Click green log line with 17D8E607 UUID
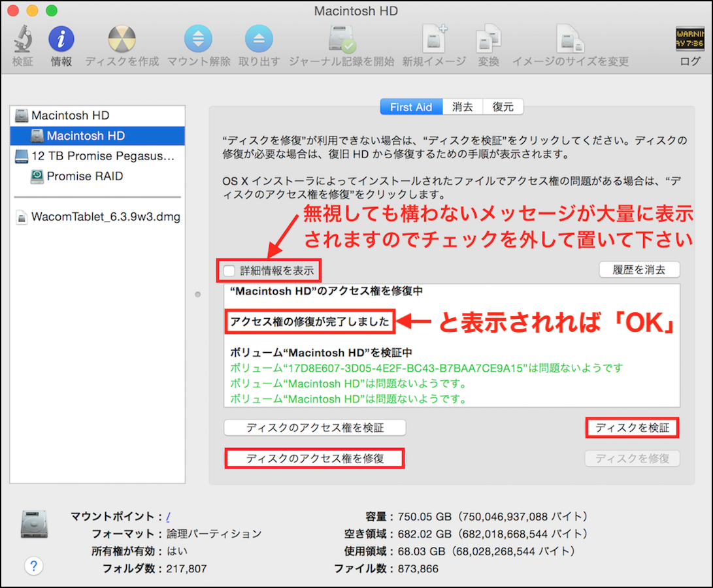713x588 pixels. pyautogui.click(x=427, y=368)
